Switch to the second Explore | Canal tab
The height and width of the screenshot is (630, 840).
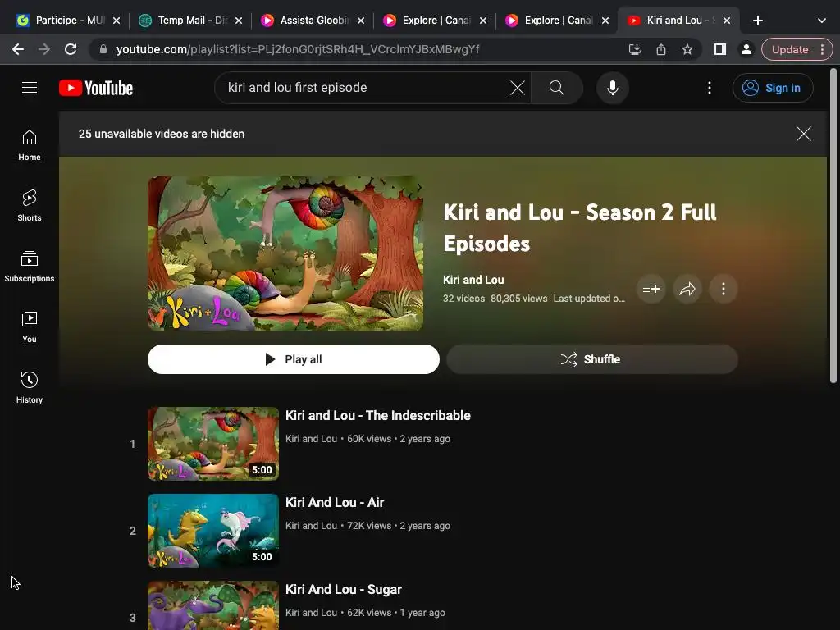tap(557, 21)
